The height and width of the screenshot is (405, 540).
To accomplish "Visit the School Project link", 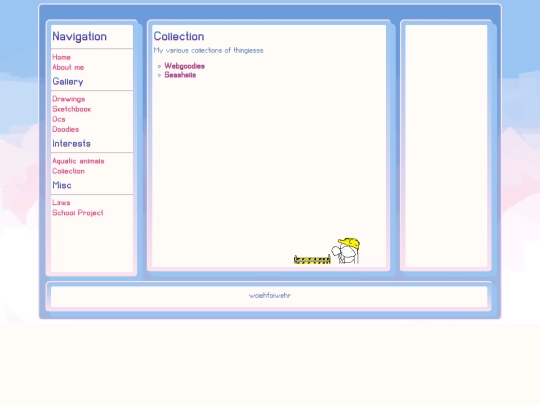I will pyautogui.click(x=78, y=213).
